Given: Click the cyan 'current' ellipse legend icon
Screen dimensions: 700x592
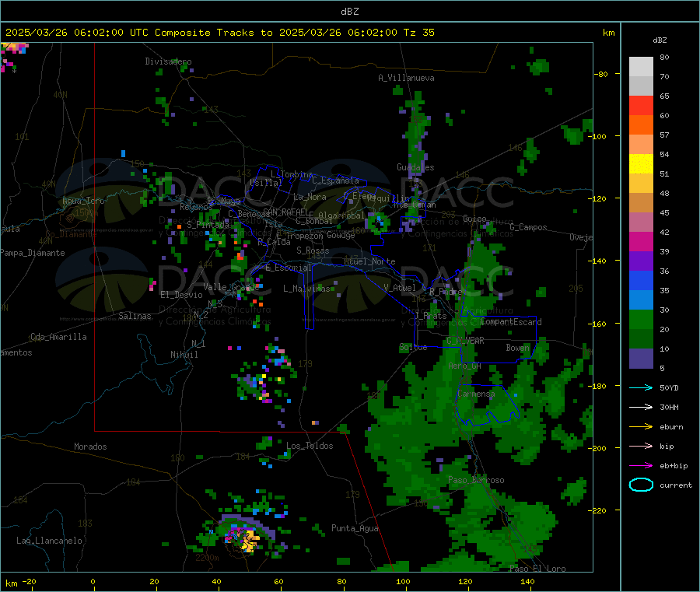Looking at the screenshot, I should [x=641, y=485].
